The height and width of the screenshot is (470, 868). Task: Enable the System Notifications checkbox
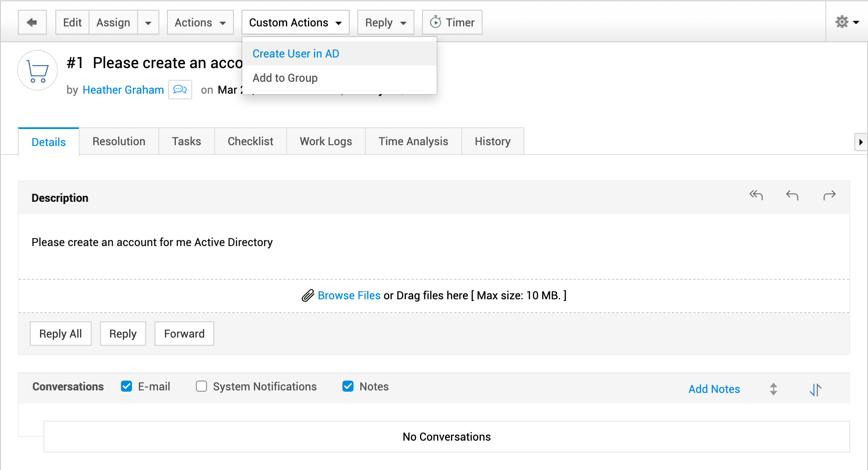point(201,386)
